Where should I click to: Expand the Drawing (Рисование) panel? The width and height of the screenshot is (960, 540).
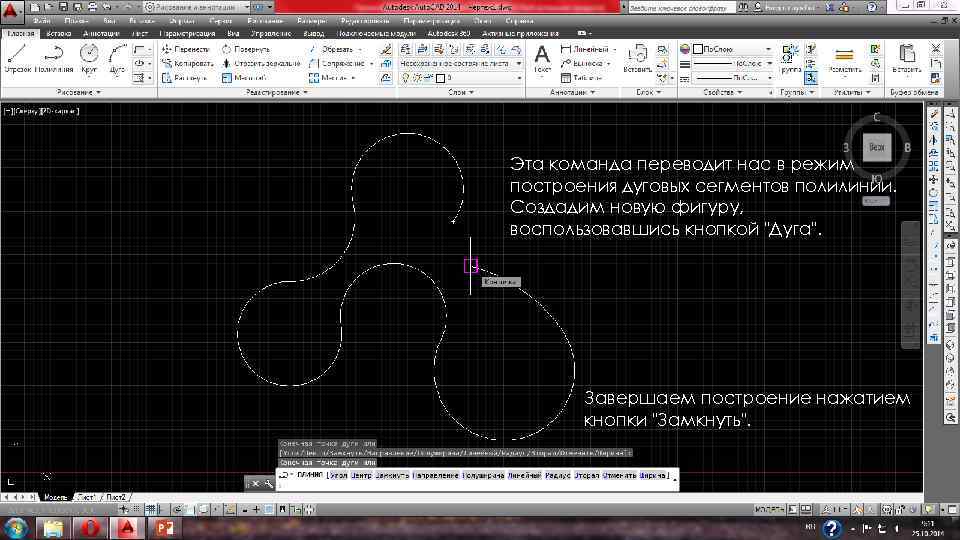pyautogui.click(x=78, y=92)
